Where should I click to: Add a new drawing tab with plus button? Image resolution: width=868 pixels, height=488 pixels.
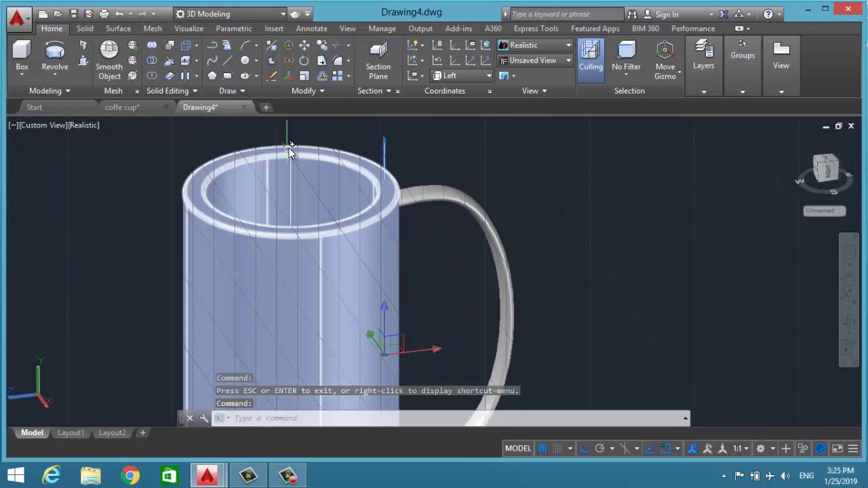click(266, 107)
